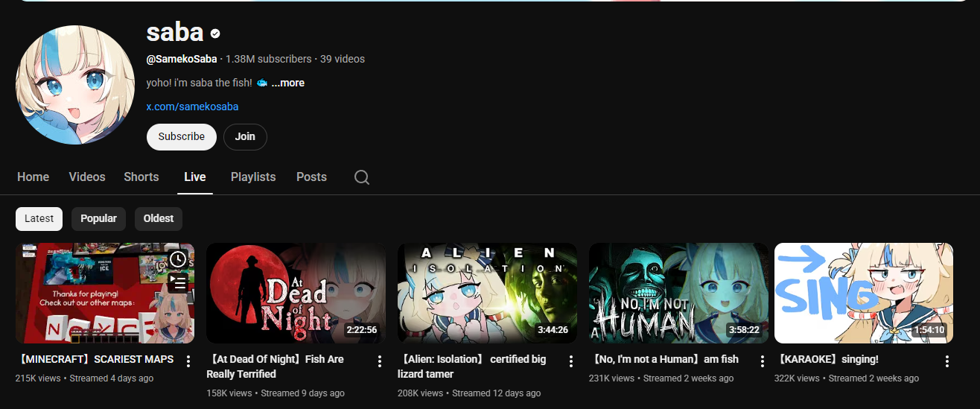Click the 3:58:22 duration badge
This screenshot has height=409, width=980.
click(745, 330)
